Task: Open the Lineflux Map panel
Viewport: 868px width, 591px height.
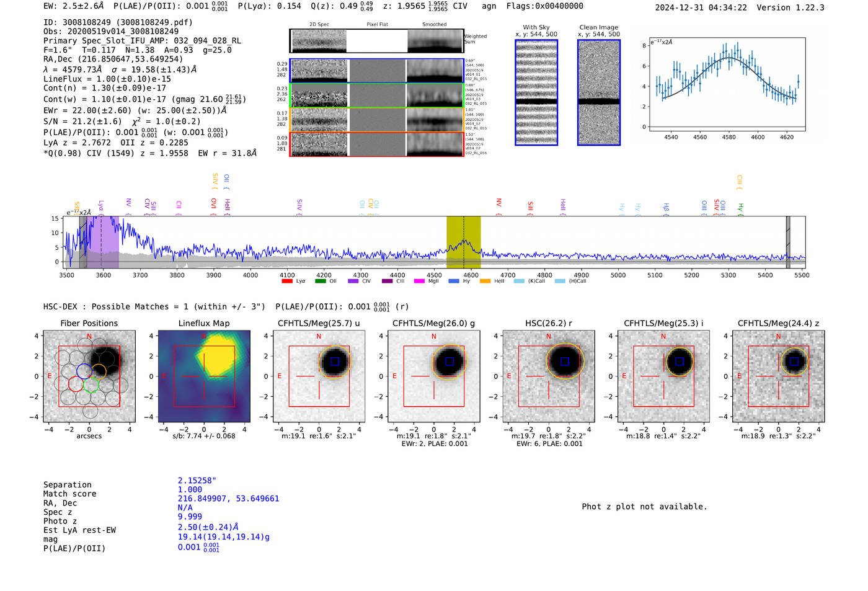Action: (x=204, y=376)
